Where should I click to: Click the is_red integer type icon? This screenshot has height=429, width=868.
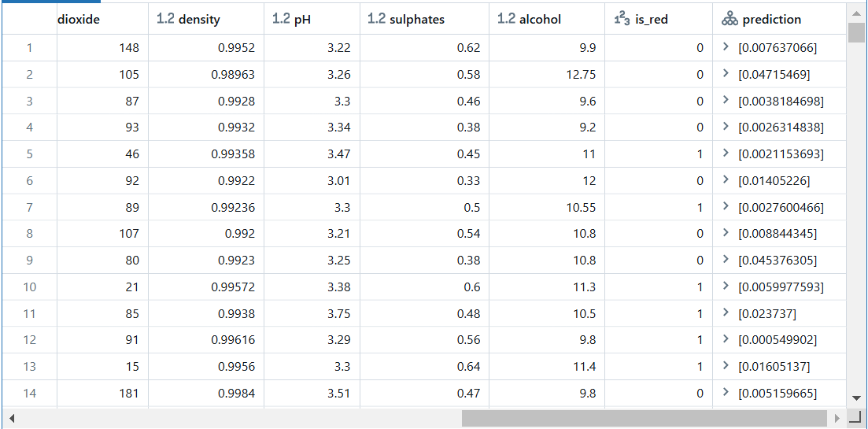click(623, 20)
